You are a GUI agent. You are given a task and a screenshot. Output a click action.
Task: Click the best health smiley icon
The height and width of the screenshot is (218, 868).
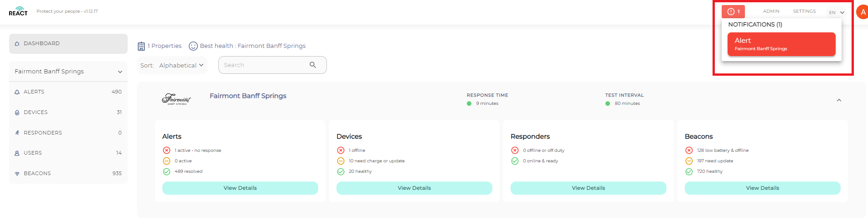(193, 46)
